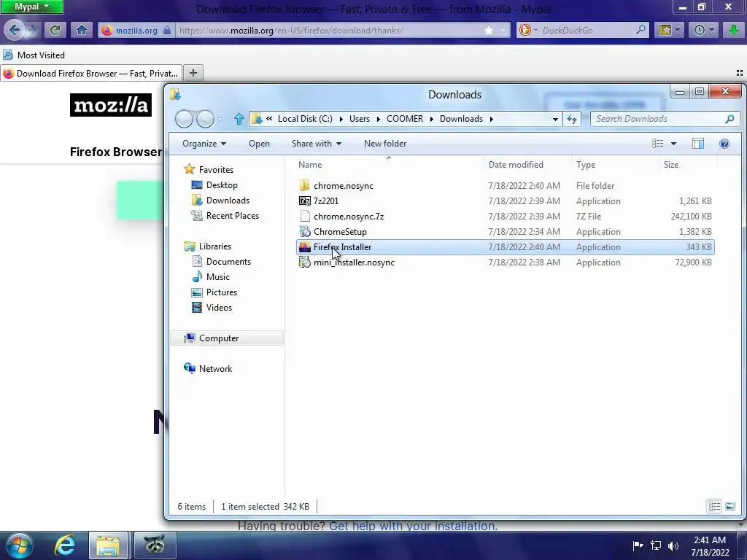Go to Local Disk (C:) breadcrumb
The height and width of the screenshot is (560, 747).
coord(305,119)
